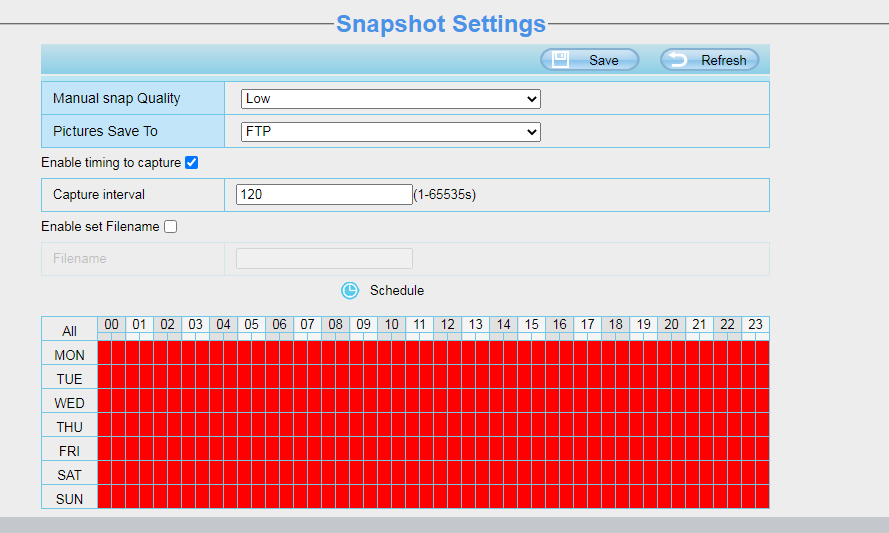Expand the Pictures Save To dropdown
Image resolution: width=889 pixels, height=533 pixels.
pyautogui.click(x=390, y=132)
